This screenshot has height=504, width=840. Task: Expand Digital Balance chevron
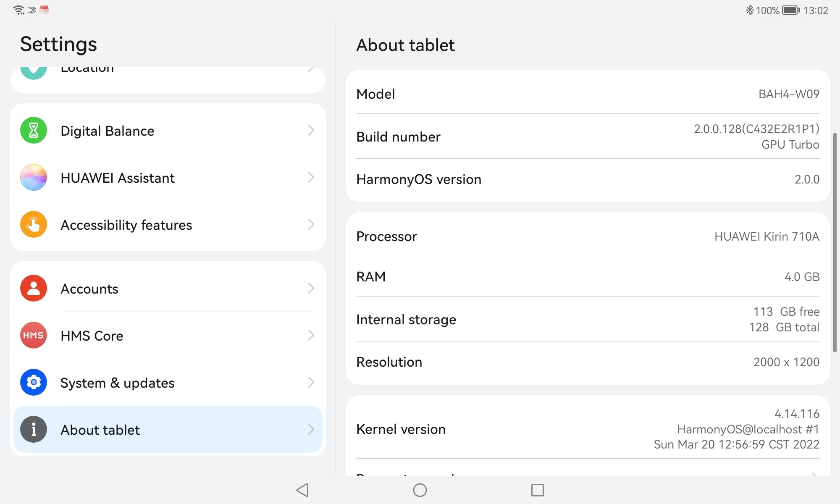click(x=311, y=130)
